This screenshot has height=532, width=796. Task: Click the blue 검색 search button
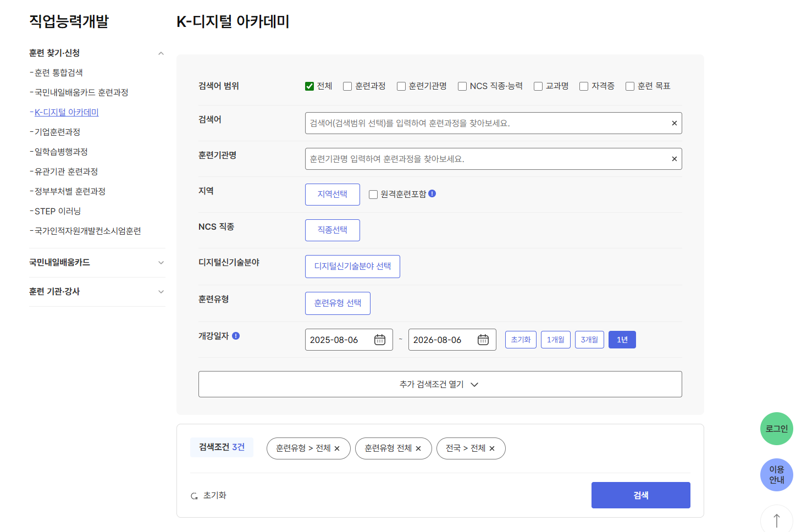641,495
